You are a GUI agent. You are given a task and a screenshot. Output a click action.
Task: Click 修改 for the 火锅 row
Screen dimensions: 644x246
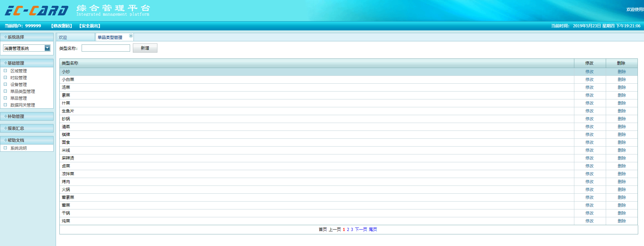tap(590, 190)
